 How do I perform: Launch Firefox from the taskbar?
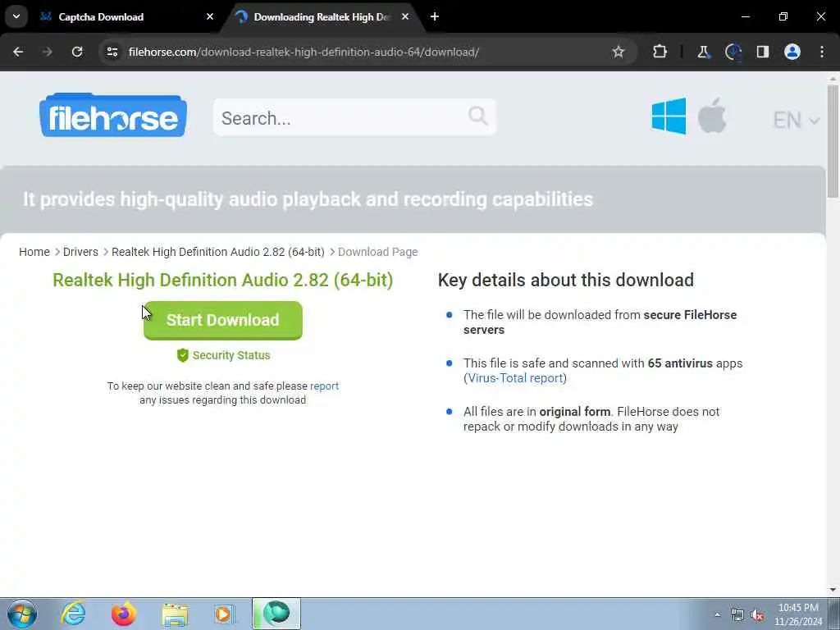(x=124, y=614)
